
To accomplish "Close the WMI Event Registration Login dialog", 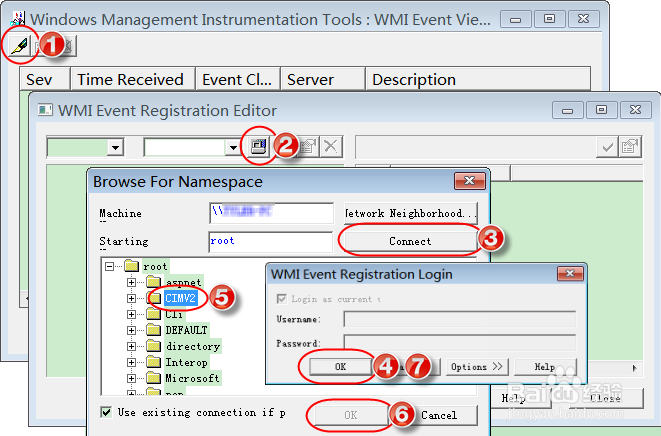I will pos(570,274).
